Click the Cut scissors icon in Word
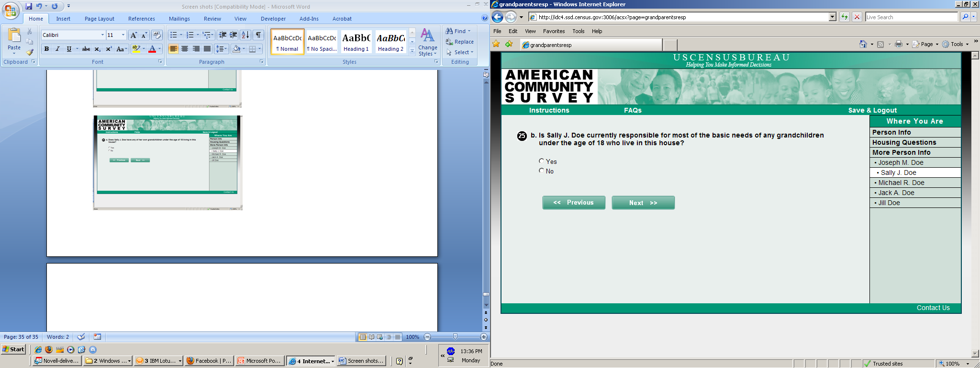The image size is (980, 368). click(x=30, y=32)
